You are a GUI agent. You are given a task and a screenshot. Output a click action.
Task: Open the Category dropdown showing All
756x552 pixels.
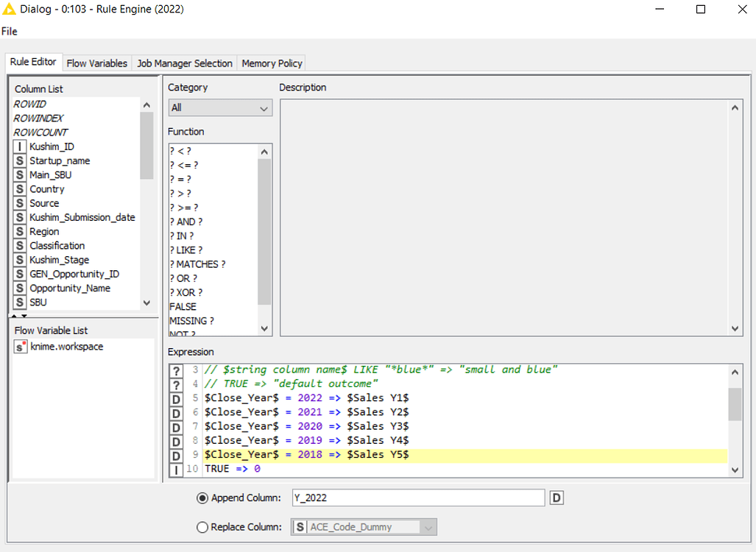pos(220,107)
